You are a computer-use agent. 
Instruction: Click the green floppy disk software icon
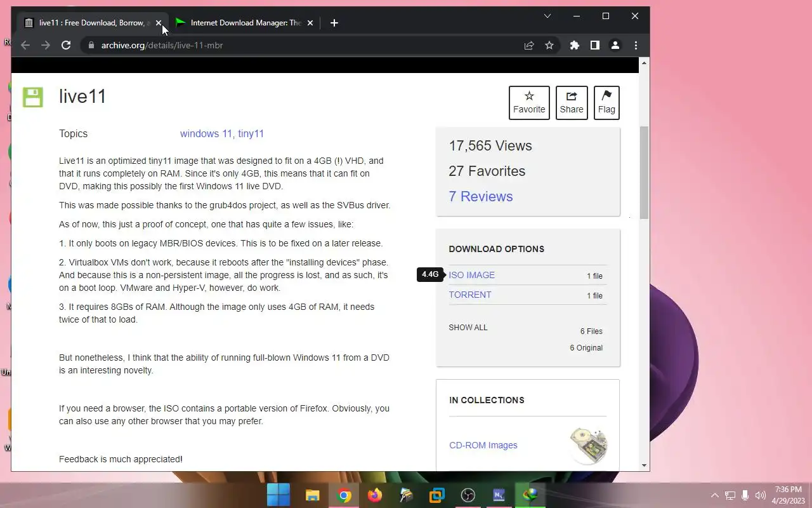tap(33, 97)
